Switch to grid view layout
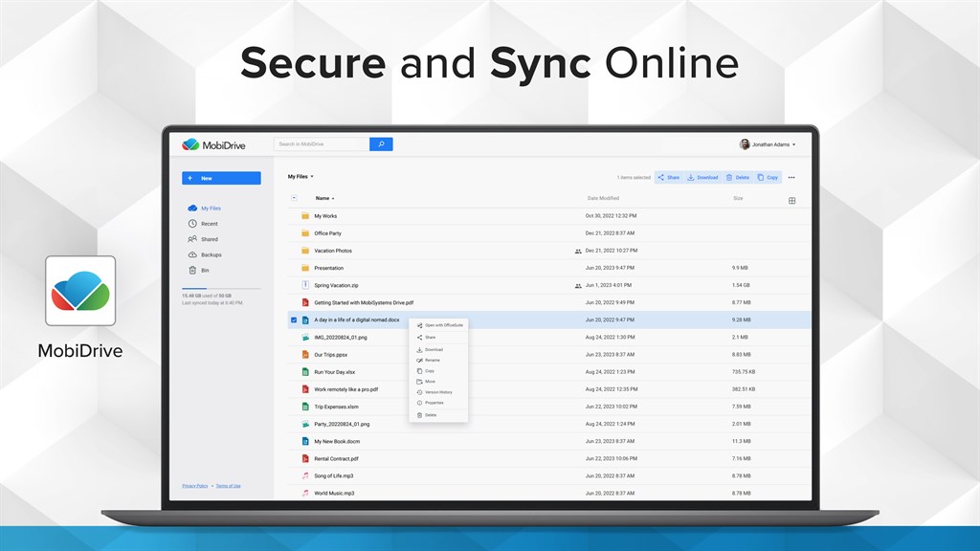Image resolution: width=980 pixels, height=551 pixels. (x=791, y=201)
